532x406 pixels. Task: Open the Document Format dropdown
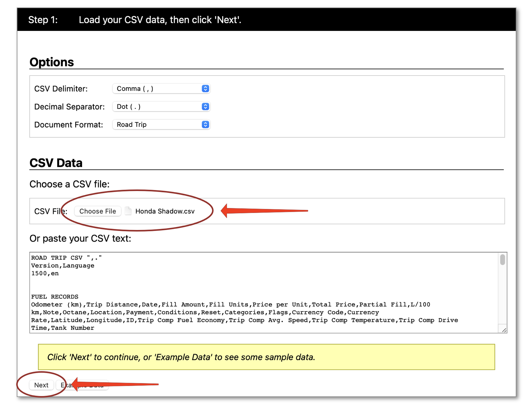[x=161, y=124]
